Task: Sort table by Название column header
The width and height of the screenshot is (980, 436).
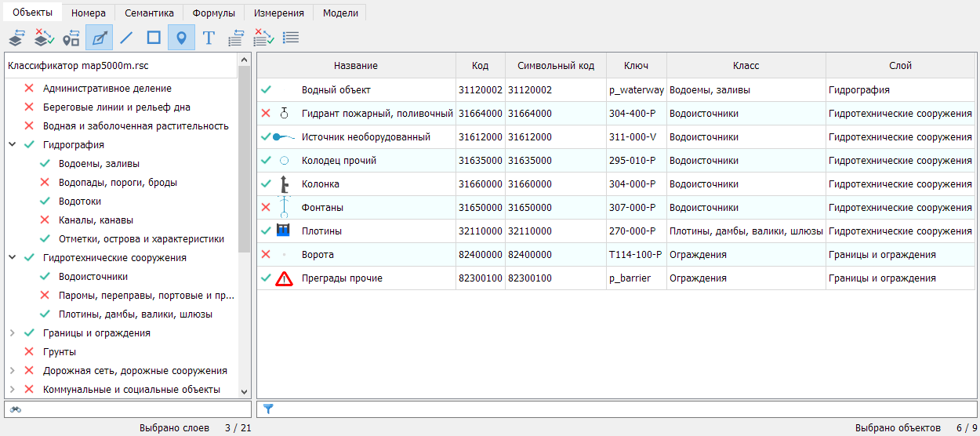Action: click(355, 66)
